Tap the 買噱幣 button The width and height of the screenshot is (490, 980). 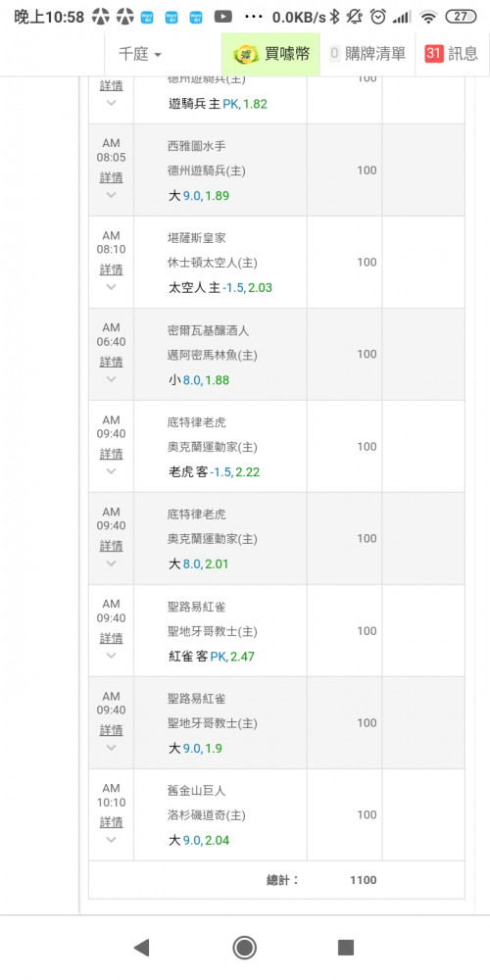coord(270,54)
